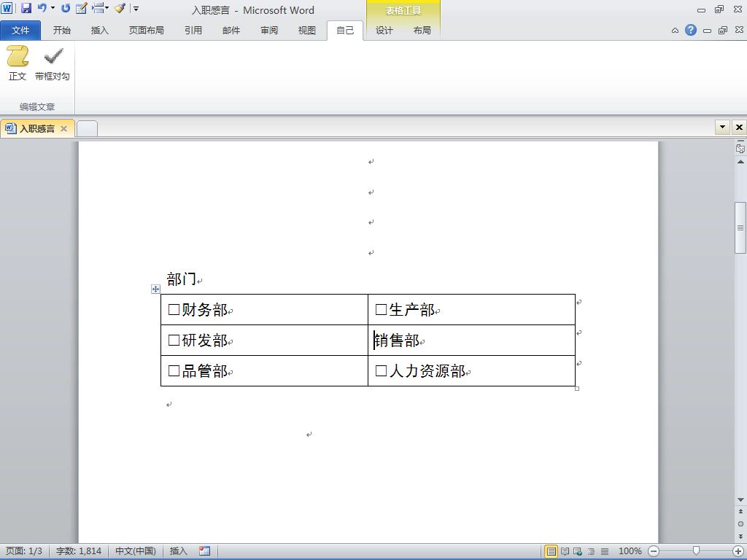Click the zoom slider handle
747x560 pixels.
point(696,551)
